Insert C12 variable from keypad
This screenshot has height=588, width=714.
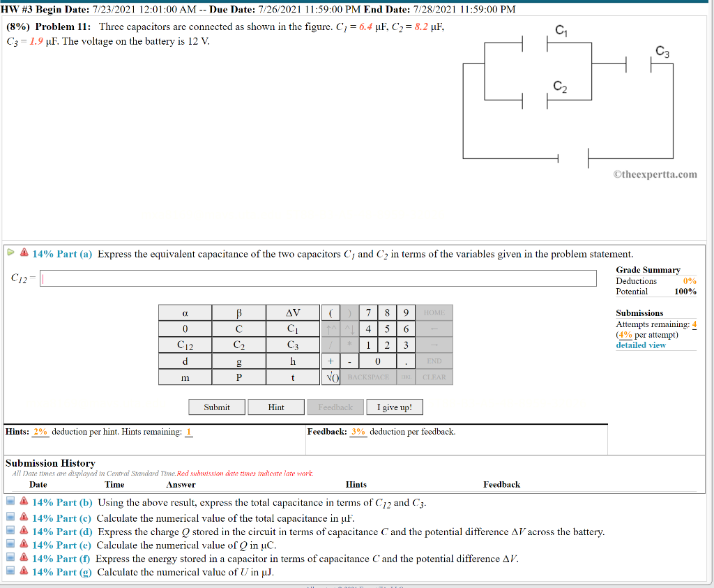click(185, 345)
